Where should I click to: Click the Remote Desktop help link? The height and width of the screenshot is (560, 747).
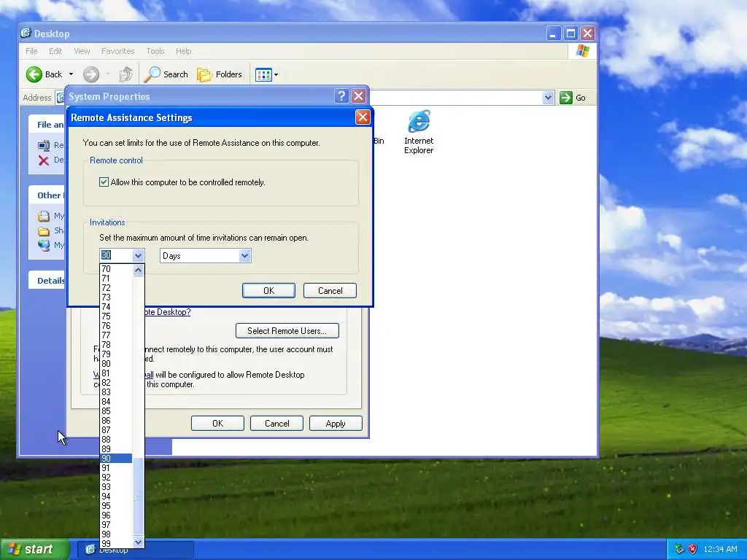point(167,312)
